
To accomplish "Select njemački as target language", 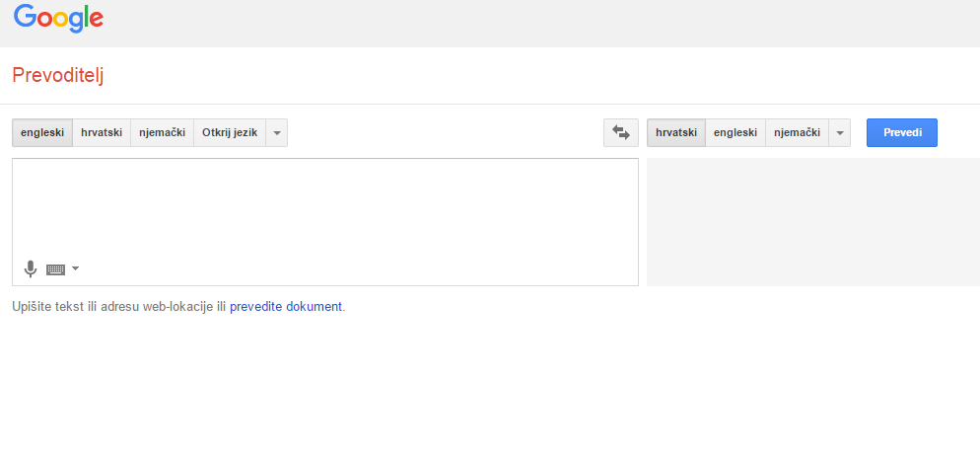I will click(x=797, y=132).
